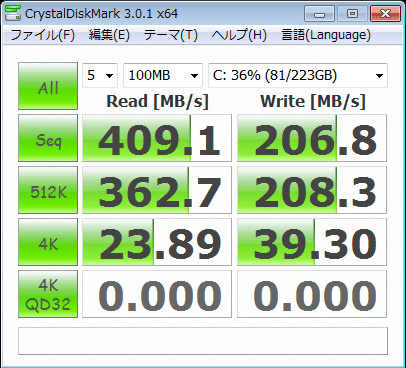The width and height of the screenshot is (406, 368).
Task: Open the 編集(E) menu
Action: tap(109, 35)
